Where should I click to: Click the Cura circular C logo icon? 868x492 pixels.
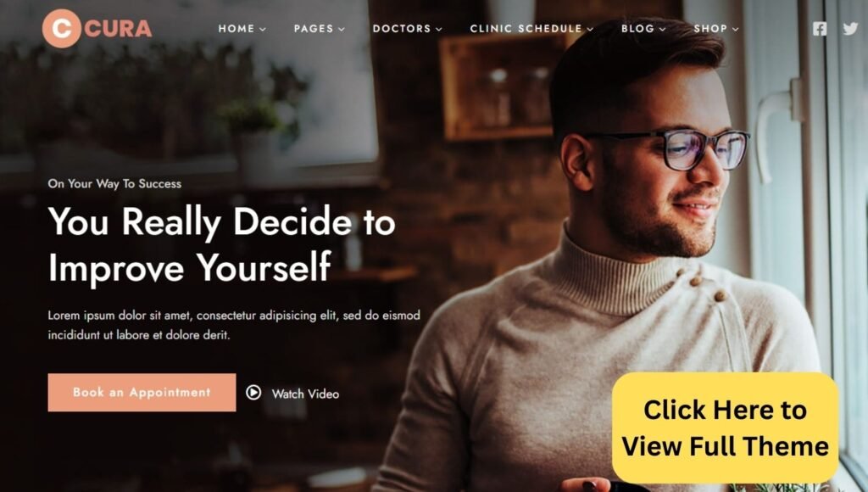point(61,28)
